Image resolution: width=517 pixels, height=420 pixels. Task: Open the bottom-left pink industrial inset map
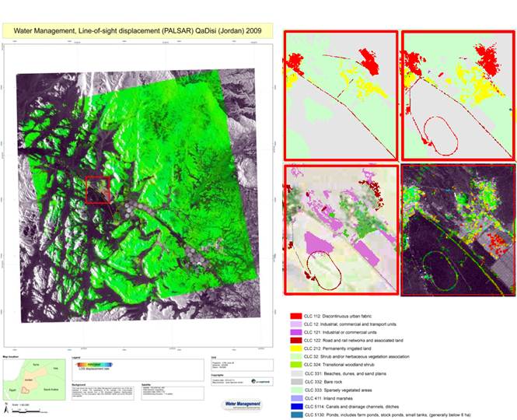[341, 229]
